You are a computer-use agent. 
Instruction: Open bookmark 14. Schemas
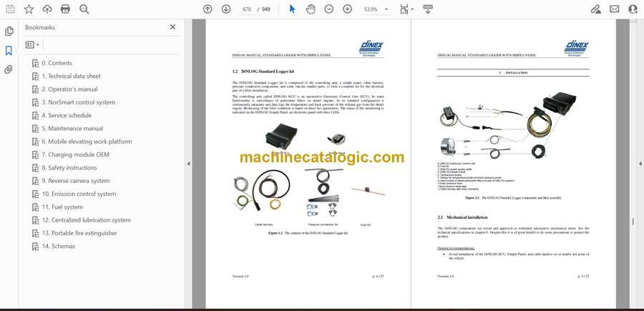pyautogui.click(x=59, y=247)
